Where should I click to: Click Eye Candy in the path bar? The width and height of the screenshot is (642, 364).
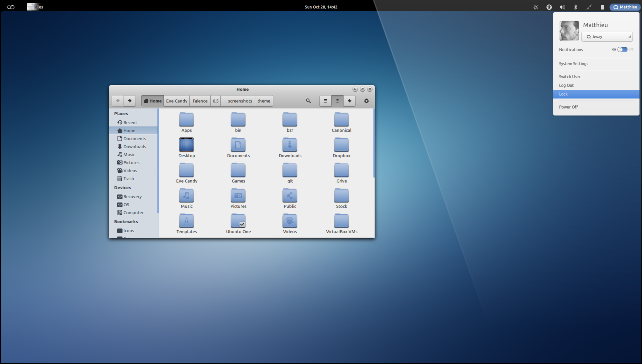coord(176,101)
